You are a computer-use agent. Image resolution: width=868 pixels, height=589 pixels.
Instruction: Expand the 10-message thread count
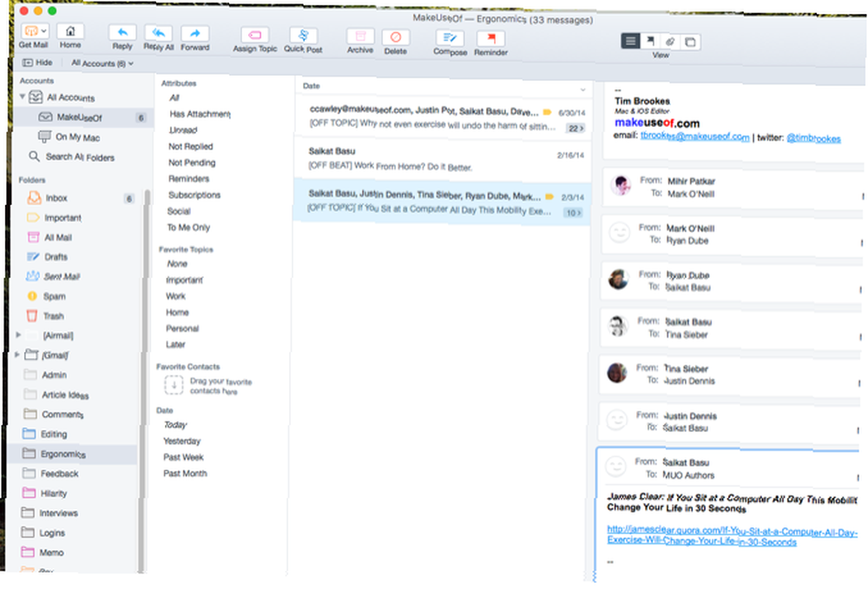coord(573,213)
